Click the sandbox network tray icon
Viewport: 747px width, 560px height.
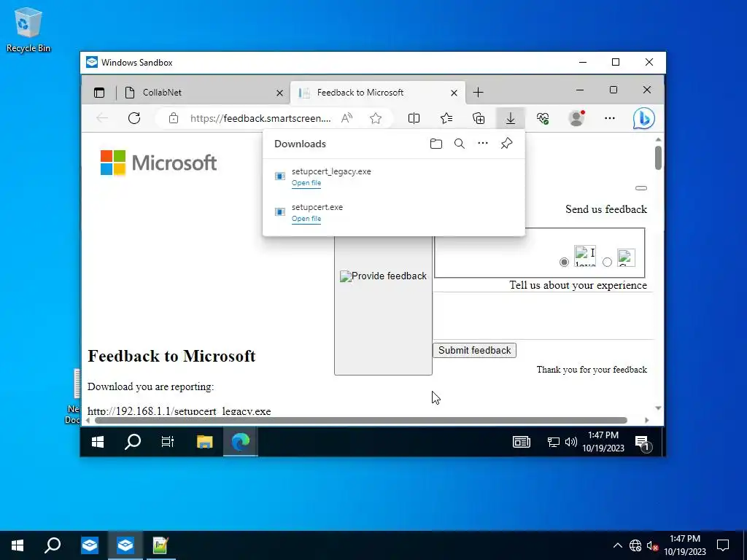point(553,443)
